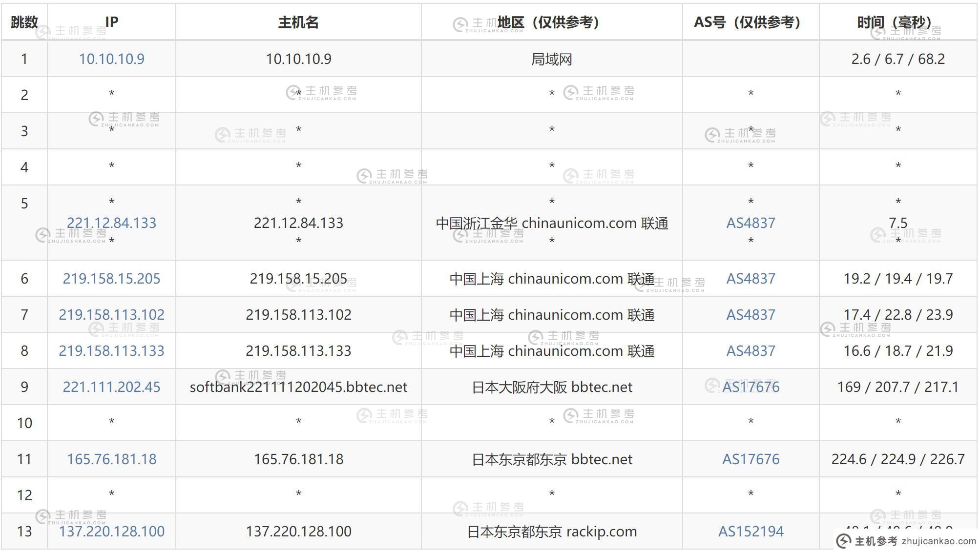This screenshot has height=553, width=980.
Task: Open IP link 137.220.128.100
Action: point(112,532)
